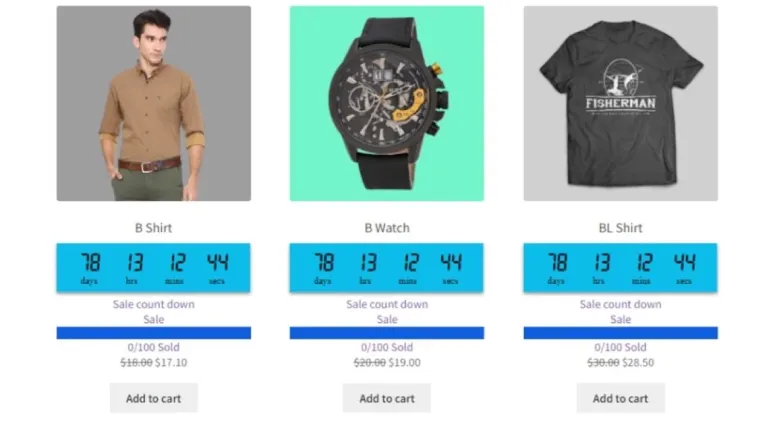Viewport: 768px width, 423px height.
Task: Add B Shirt to cart
Action: 153,398
